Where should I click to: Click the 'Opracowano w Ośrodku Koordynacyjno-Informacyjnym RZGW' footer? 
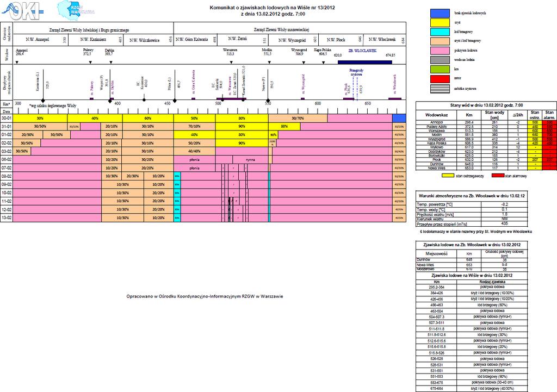[205, 296]
